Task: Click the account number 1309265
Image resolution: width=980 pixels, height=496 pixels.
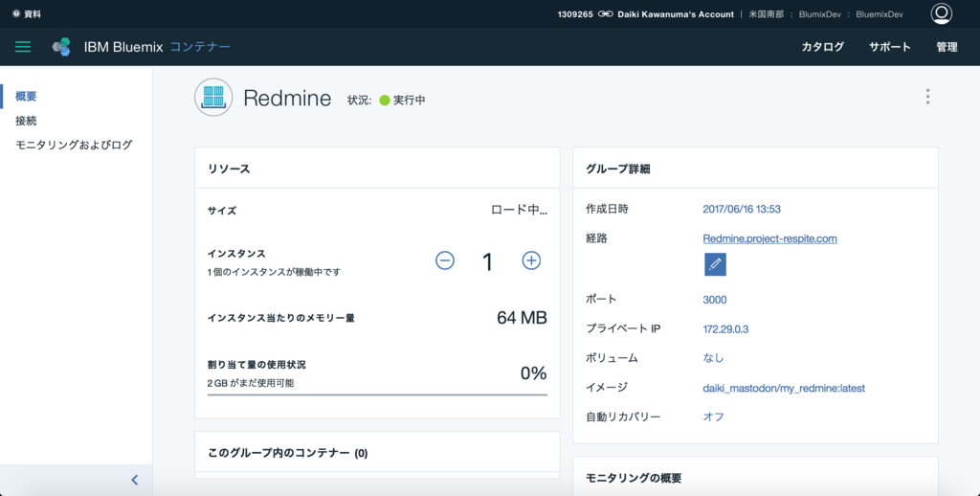Action: 575,13
